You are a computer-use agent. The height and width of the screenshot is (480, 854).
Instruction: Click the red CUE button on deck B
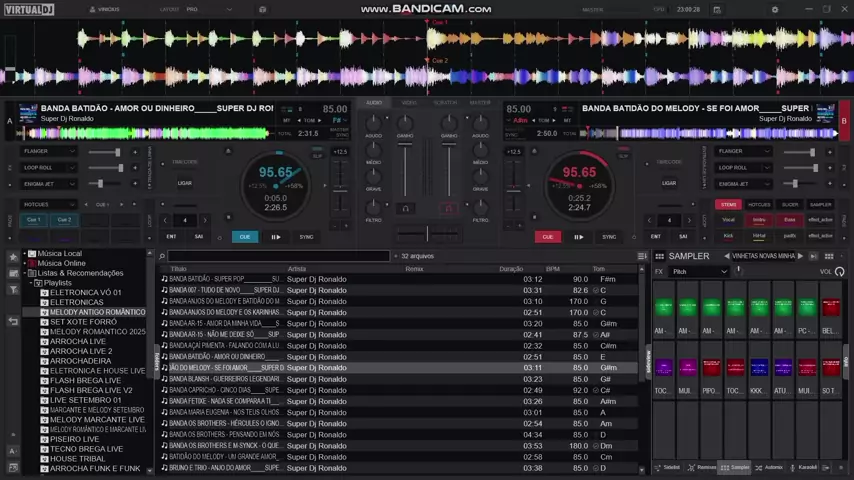[x=547, y=237]
